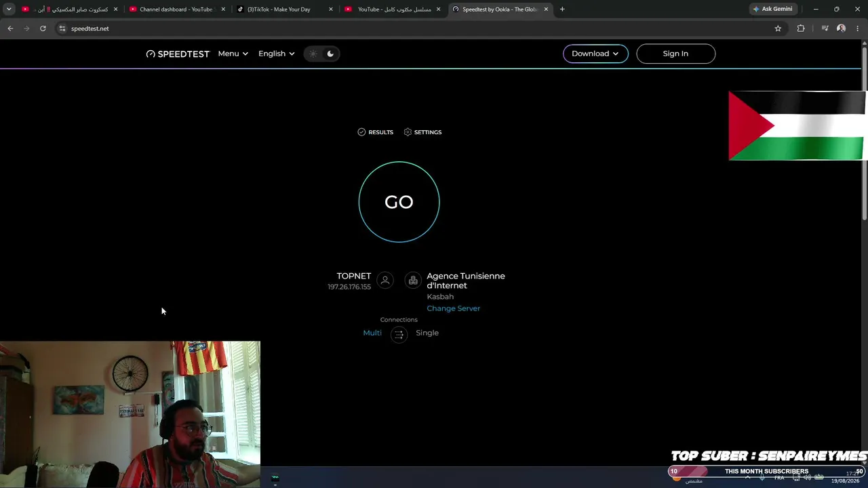Select Multi connections mode
The width and height of the screenshot is (868, 488).
point(372,333)
